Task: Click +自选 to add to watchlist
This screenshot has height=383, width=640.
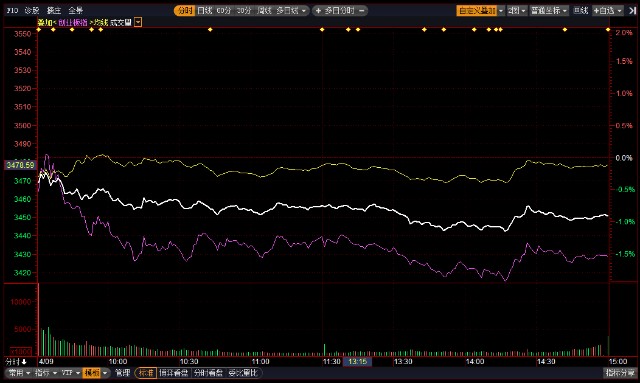Action: coord(604,11)
